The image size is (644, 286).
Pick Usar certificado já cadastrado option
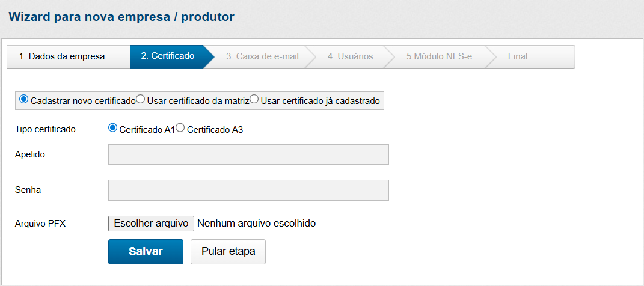tap(254, 100)
